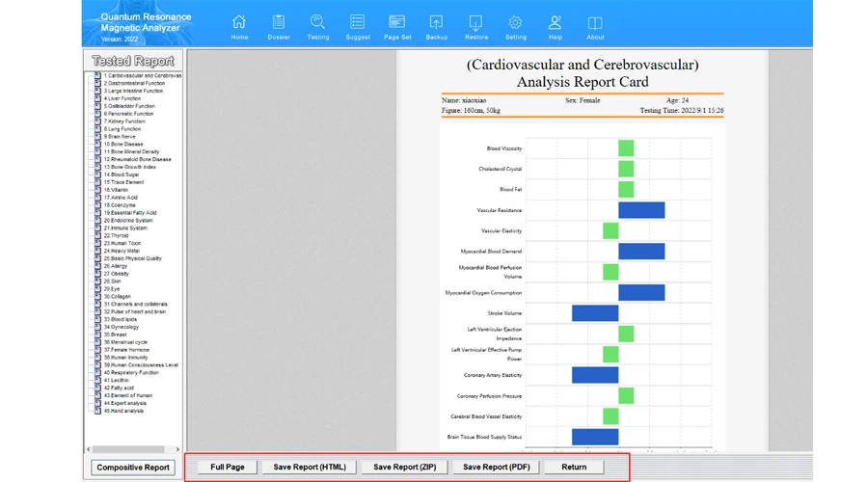Click Save Report (ZIP)
Viewport: 868px width, 482px height.
pos(405,468)
